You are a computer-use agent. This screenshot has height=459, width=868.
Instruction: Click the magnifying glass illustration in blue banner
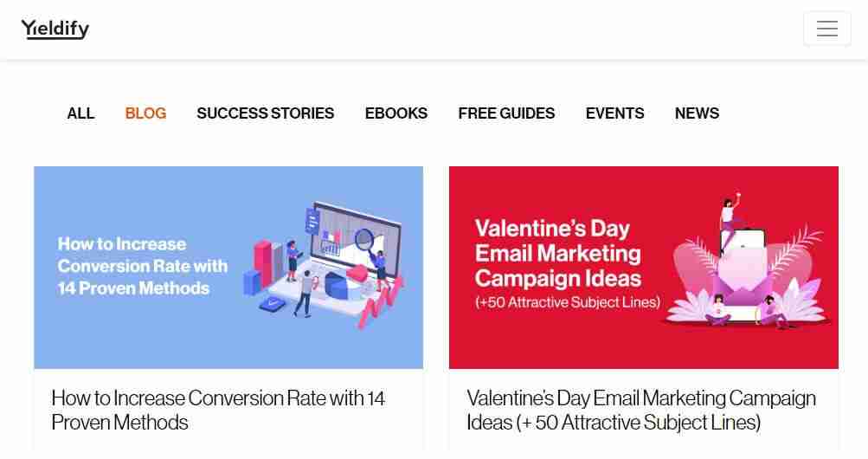(x=366, y=238)
